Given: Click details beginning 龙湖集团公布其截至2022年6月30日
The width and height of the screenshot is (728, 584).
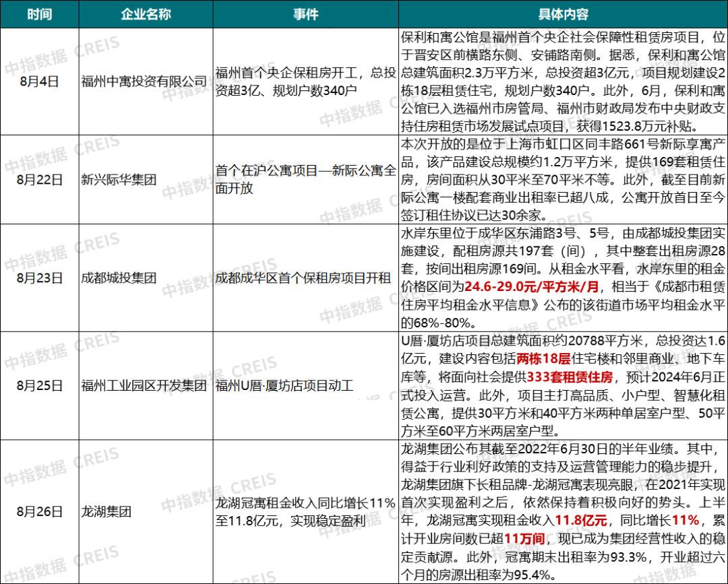Looking at the screenshot, I should (563, 512).
